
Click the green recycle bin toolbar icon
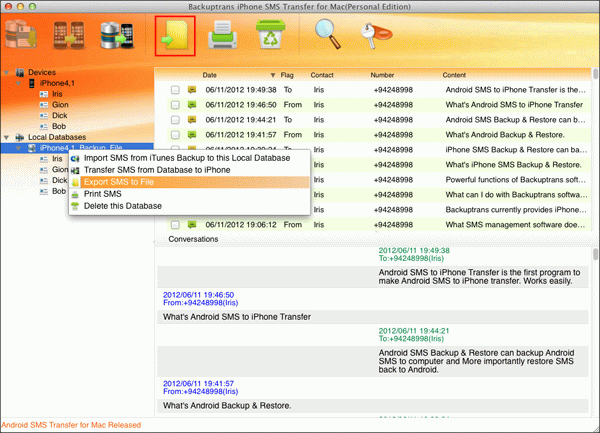271,35
